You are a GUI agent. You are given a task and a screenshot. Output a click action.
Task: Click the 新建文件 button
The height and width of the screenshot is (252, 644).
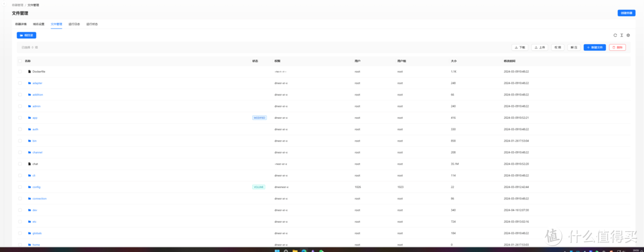[595, 47]
